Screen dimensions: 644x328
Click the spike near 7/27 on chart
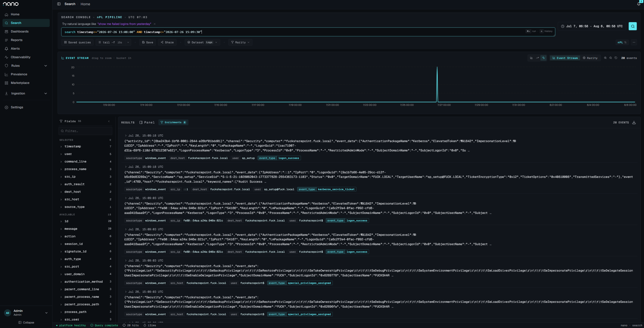click(437, 84)
